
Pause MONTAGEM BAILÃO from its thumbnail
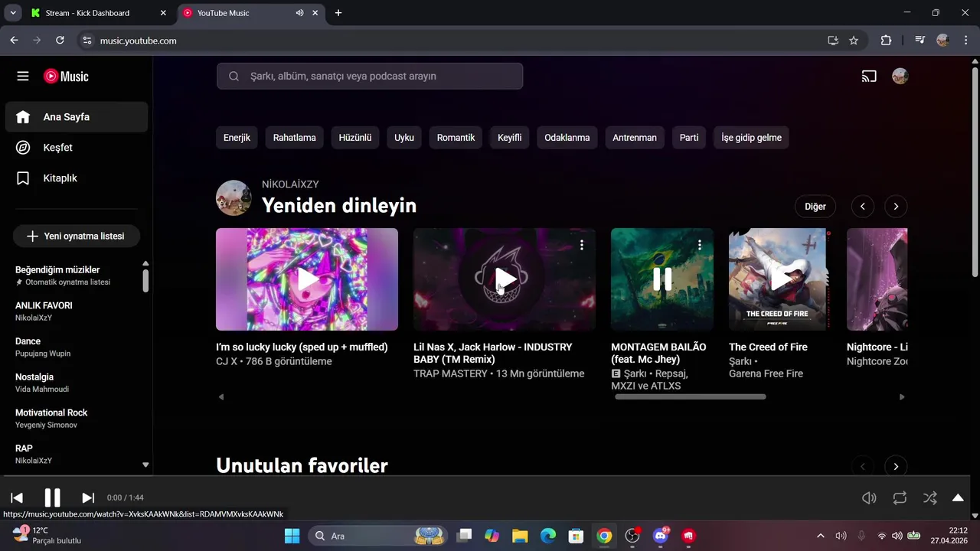point(662,279)
